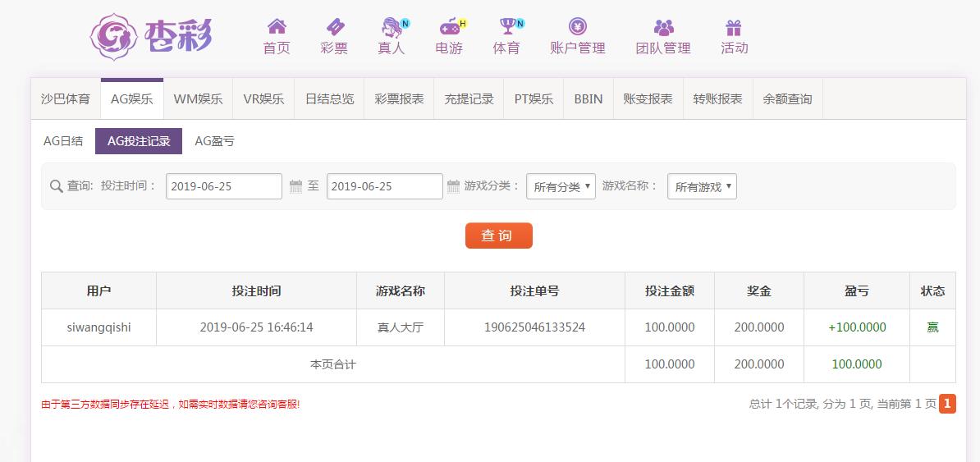
Task: Switch to the AG日结 sub-tab
Action: [63, 141]
